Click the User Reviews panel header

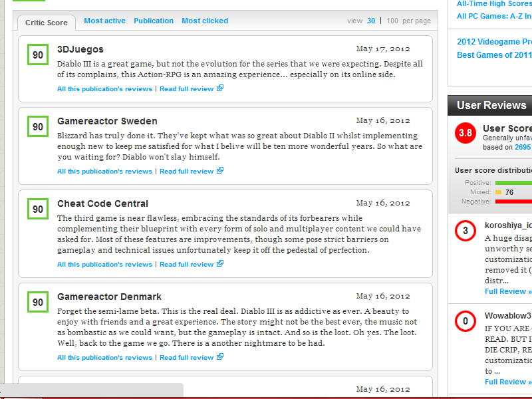click(x=490, y=106)
